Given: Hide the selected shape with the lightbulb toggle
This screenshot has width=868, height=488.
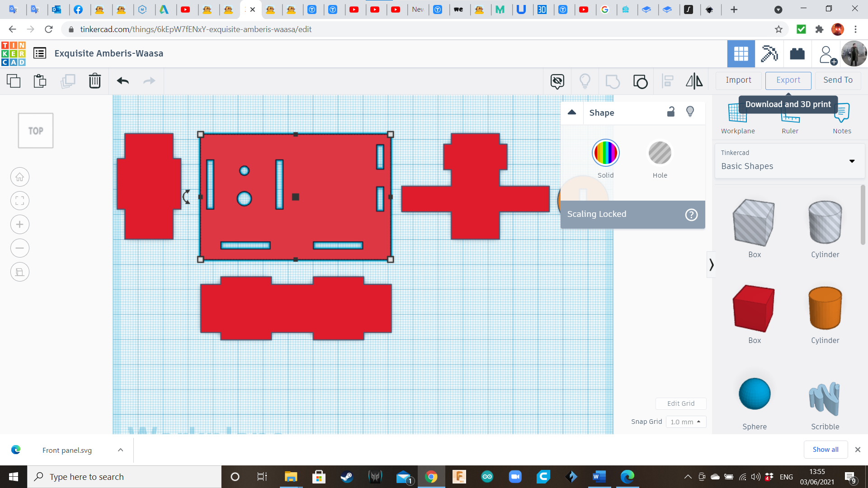Looking at the screenshot, I should click(x=689, y=112).
